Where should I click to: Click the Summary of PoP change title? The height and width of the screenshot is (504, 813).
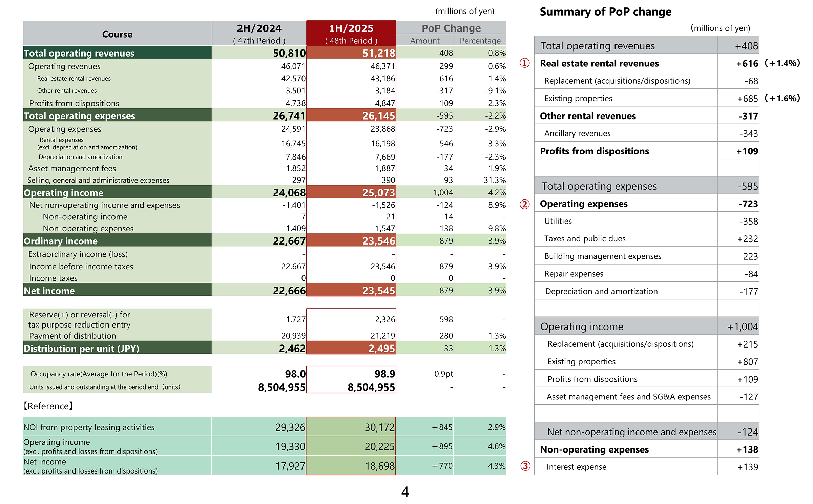[605, 12]
